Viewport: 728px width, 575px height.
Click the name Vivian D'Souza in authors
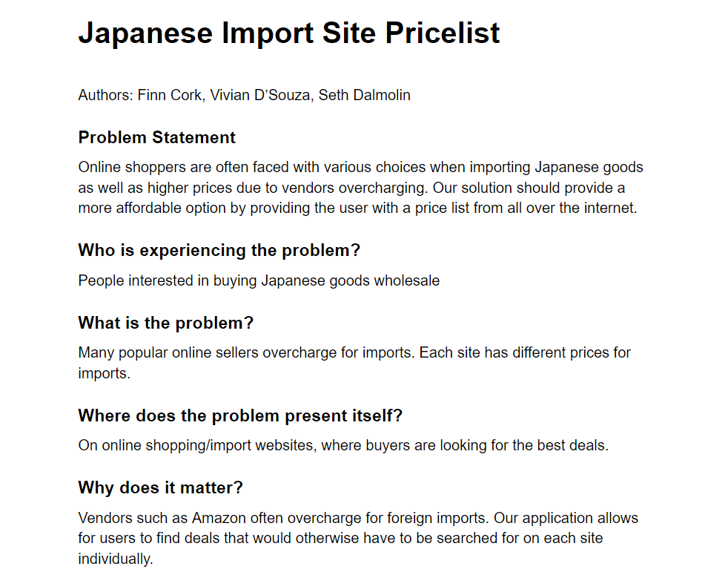(262, 95)
